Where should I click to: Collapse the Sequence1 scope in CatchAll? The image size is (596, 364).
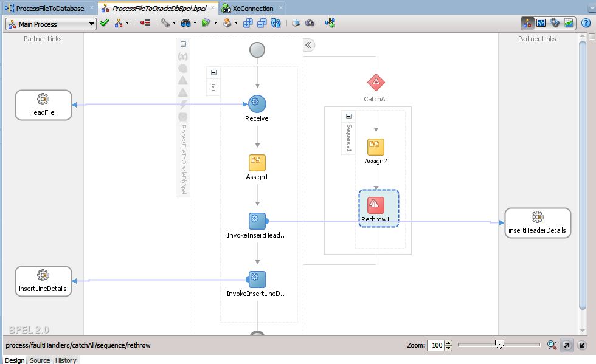(348, 115)
